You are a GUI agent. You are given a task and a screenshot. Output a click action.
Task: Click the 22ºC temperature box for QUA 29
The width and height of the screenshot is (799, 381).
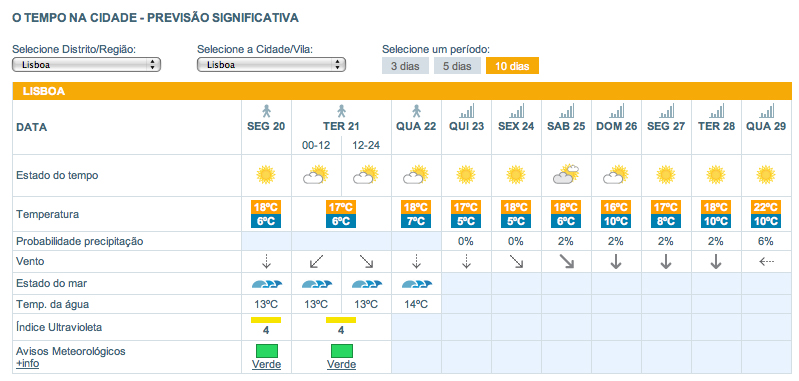(x=766, y=208)
